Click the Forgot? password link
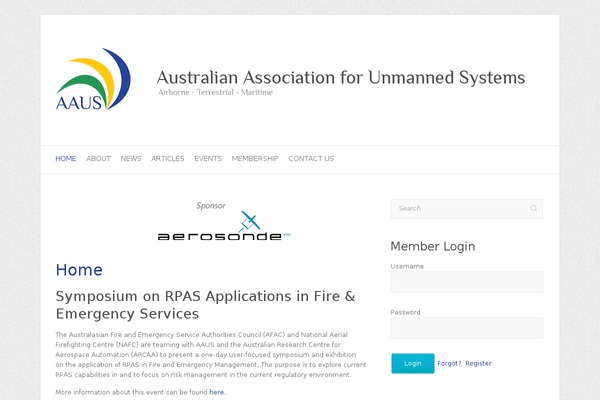The width and height of the screenshot is (600, 400). pyautogui.click(x=449, y=363)
